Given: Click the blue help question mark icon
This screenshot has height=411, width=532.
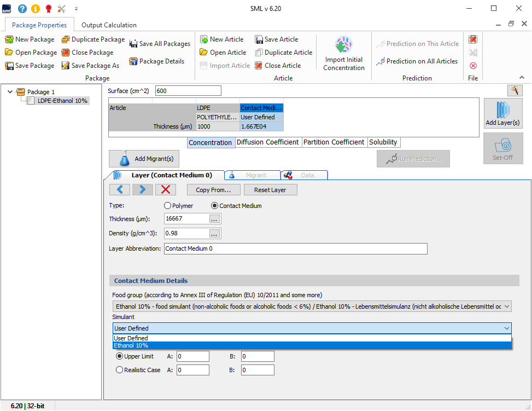Looking at the screenshot, I should tap(22, 9).
